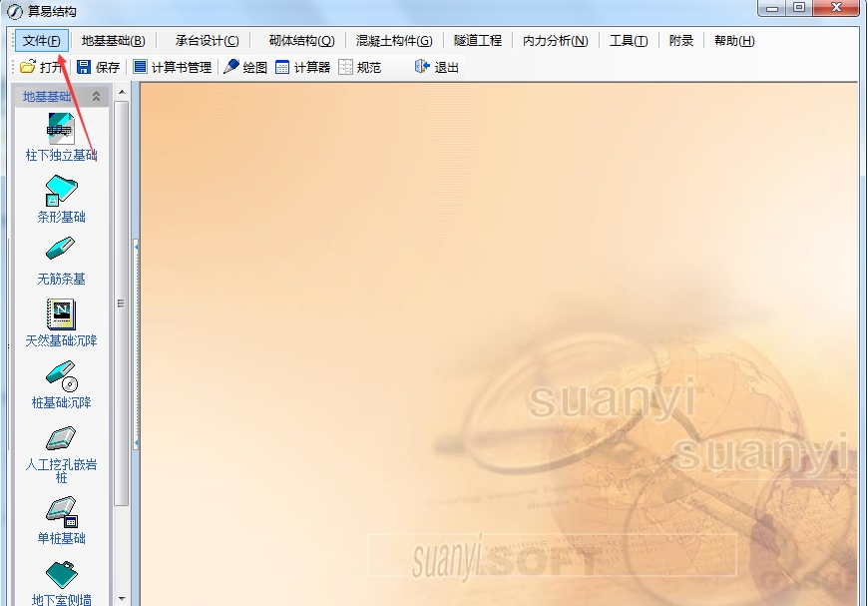Open the 混凝土构件(G) menu
The width and height of the screenshot is (868, 606).
394,41
